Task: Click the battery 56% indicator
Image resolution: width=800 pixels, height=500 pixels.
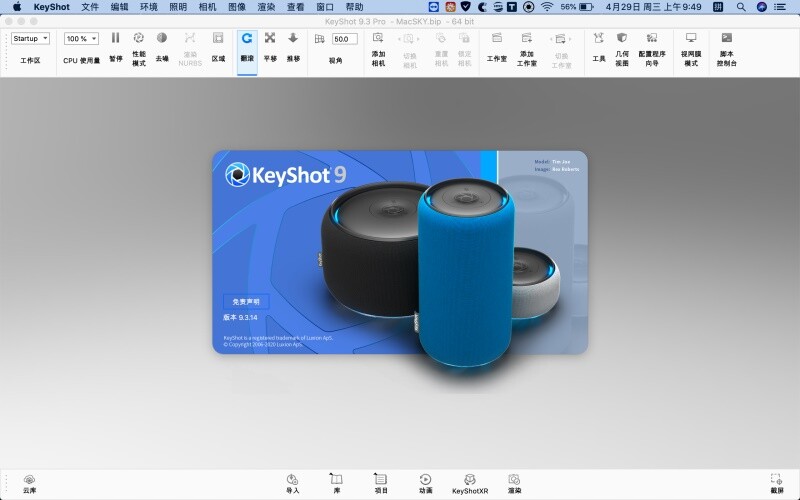Action: [577, 7]
